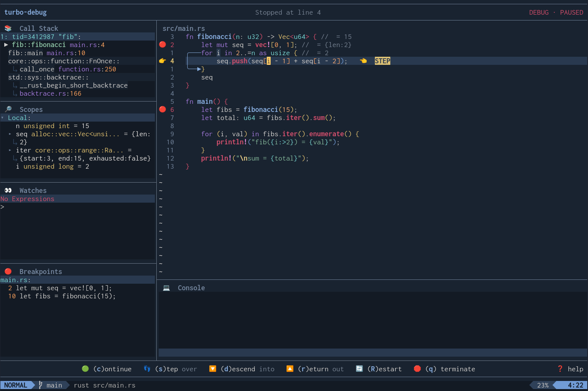Image resolution: width=588 pixels, height=391 pixels.
Task: Click the STEP label on current line
Action: point(383,61)
